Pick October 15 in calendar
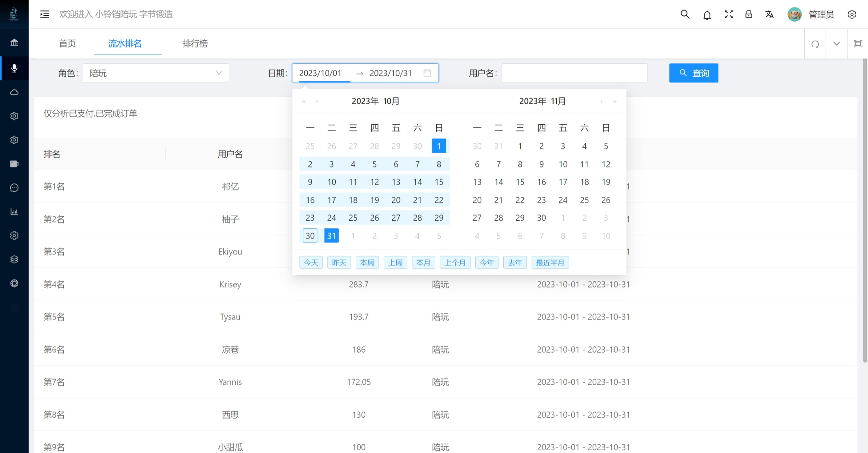The image size is (868, 453). coord(439,182)
